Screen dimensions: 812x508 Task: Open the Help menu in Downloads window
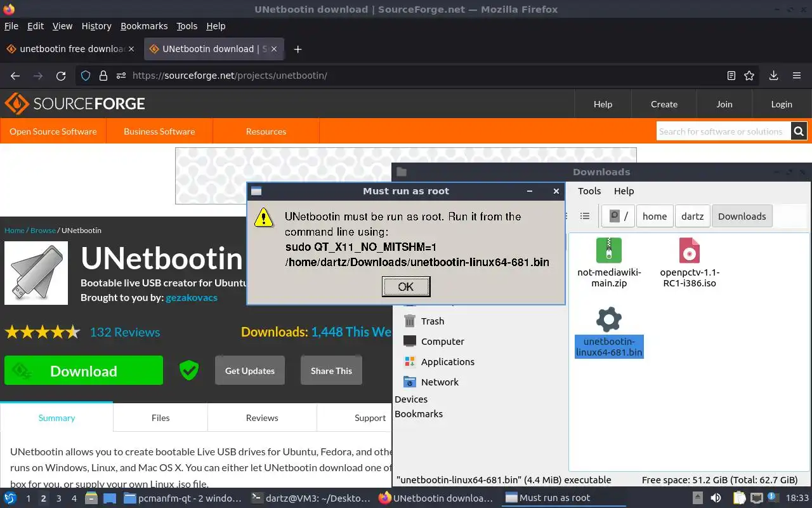(624, 191)
